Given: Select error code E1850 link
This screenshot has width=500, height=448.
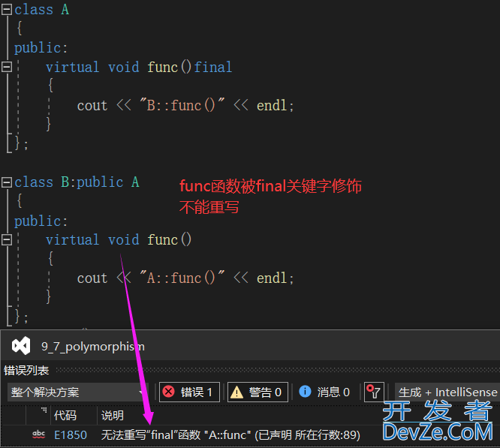Looking at the screenshot, I should point(71,435).
